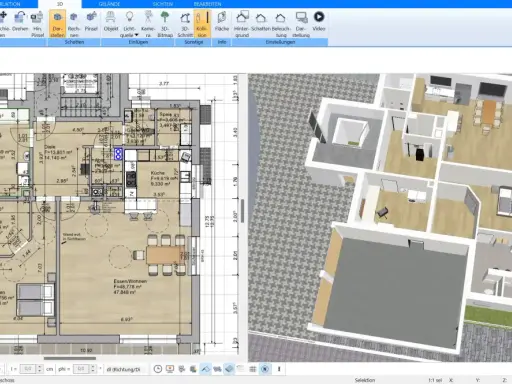The height and width of the screenshot is (384, 512).
Task: Click the Einfügen ribbon group label
Action: click(x=138, y=42)
